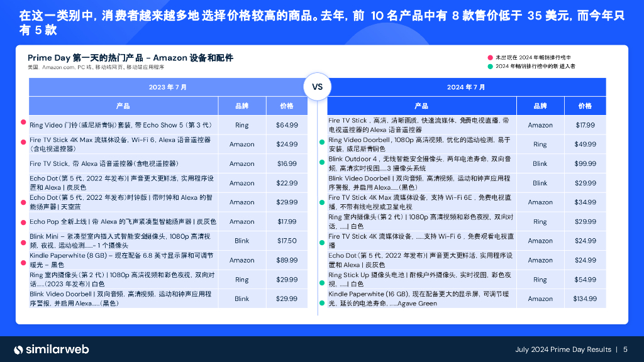
Task: Click the green dot beside Kindle Paperwhite 16 GB
Action: [321, 299]
